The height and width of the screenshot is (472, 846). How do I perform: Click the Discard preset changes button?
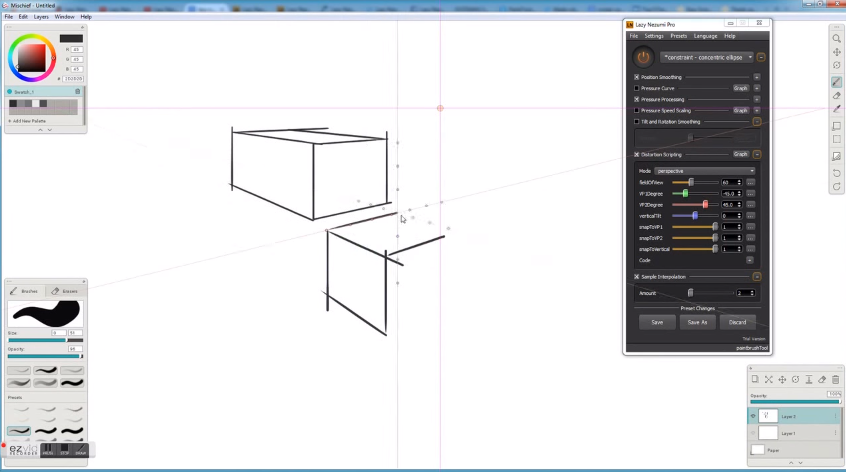pos(738,322)
